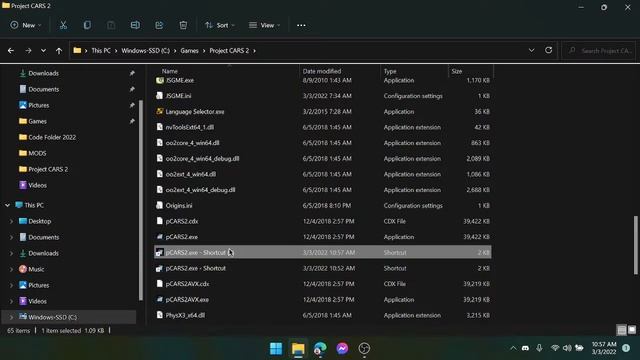Sort by the Date modified column header
The image size is (640, 360).
pos(322,71)
